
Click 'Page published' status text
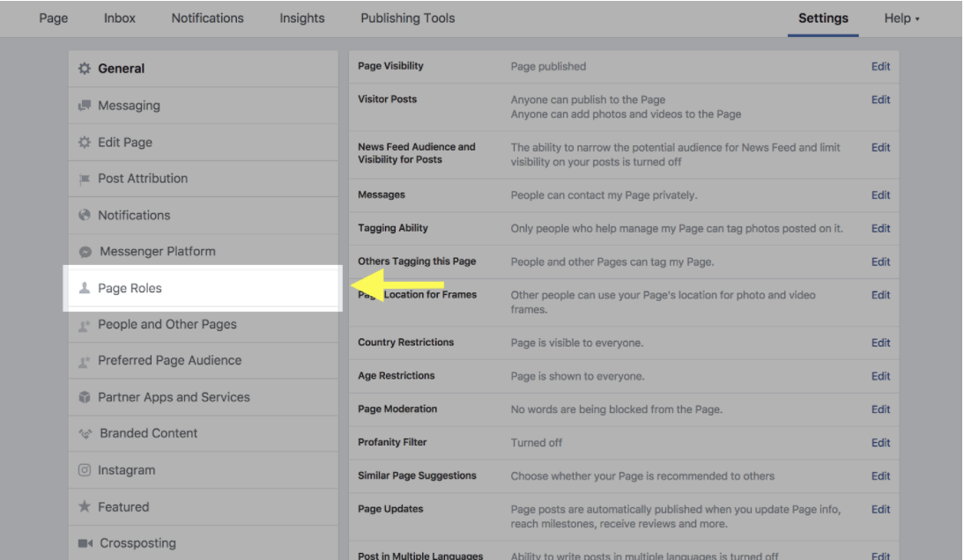(548, 66)
